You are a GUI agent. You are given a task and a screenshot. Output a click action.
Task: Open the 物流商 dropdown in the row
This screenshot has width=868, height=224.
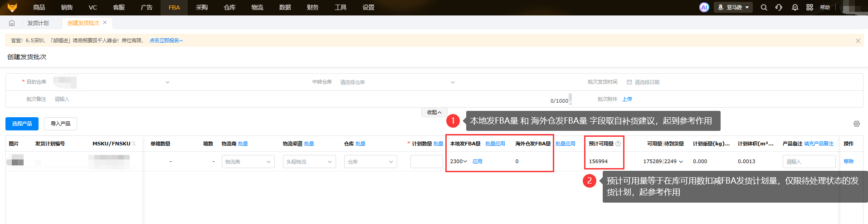pos(248,162)
